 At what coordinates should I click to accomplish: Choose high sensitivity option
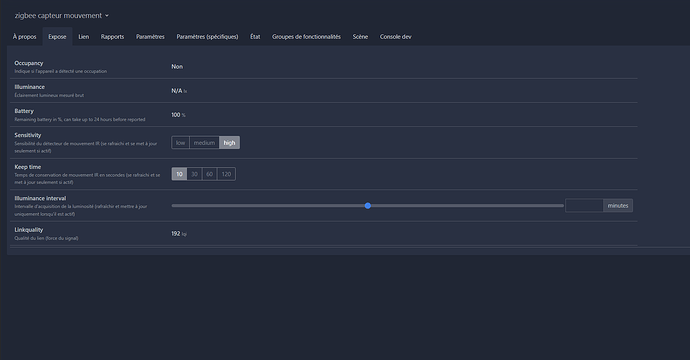229,143
